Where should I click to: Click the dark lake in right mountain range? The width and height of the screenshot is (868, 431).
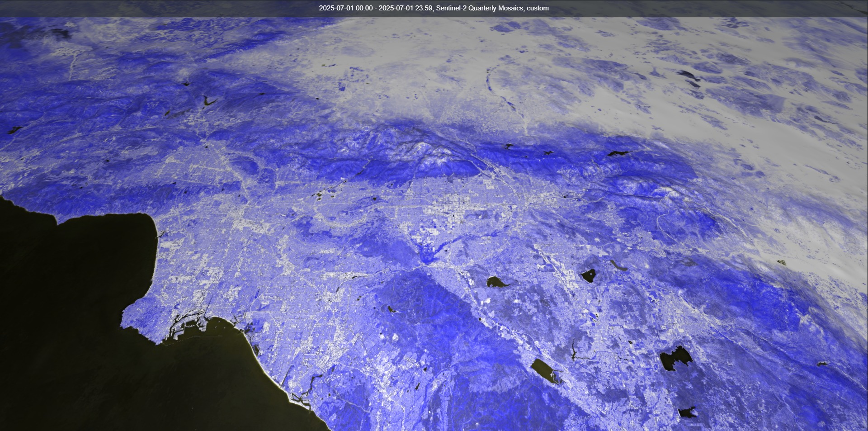[x=618, y=154]
